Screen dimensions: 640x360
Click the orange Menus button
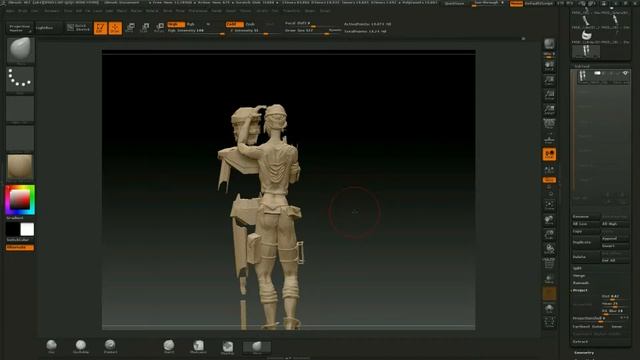point(516,3)
